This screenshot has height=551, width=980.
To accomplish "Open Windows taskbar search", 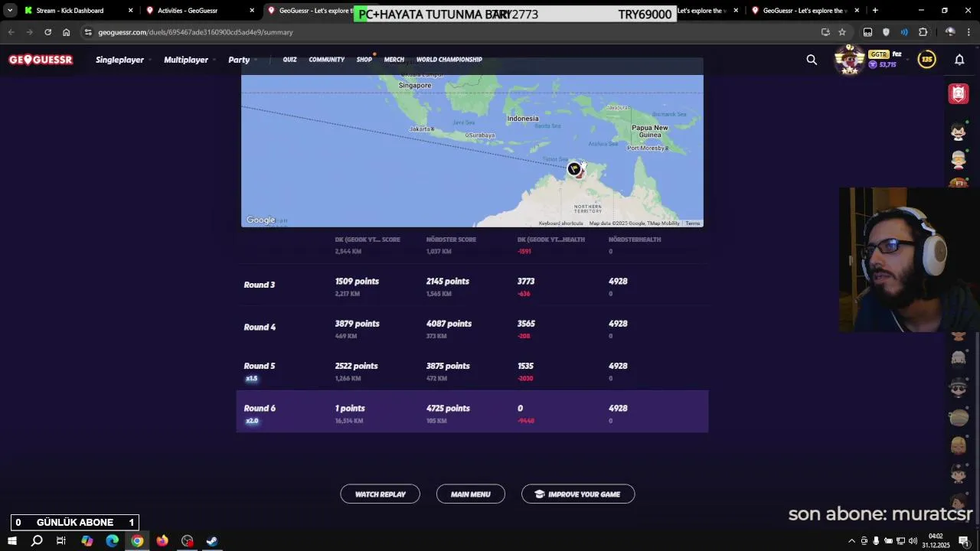I will pos(37,541).
